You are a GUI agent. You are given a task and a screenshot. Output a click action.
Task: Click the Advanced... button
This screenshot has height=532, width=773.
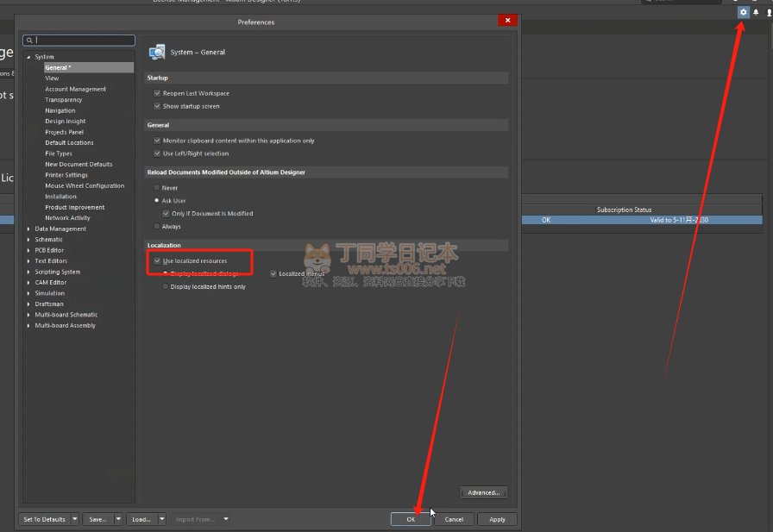(483, 492)
